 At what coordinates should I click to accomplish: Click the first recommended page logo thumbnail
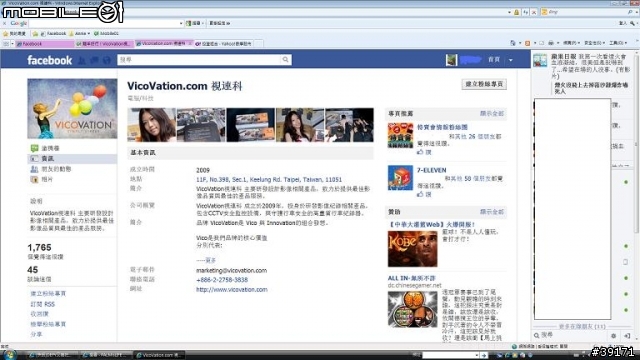[400, 136]
